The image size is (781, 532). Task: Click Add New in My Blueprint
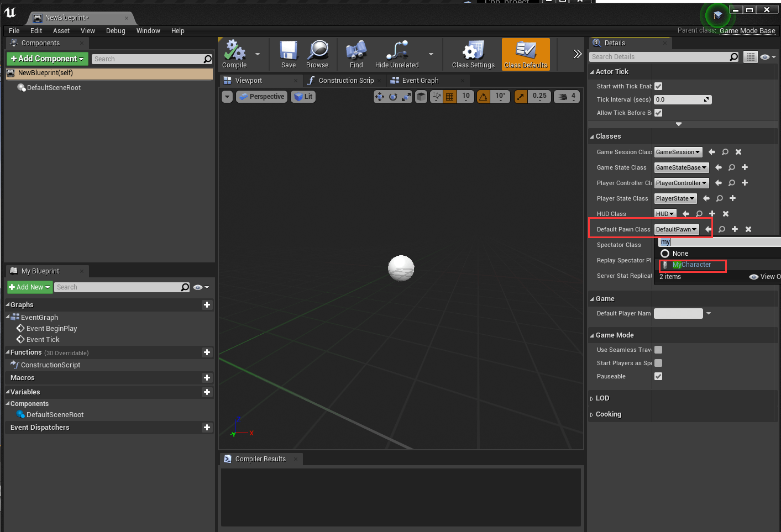click(x=30, y=287)
